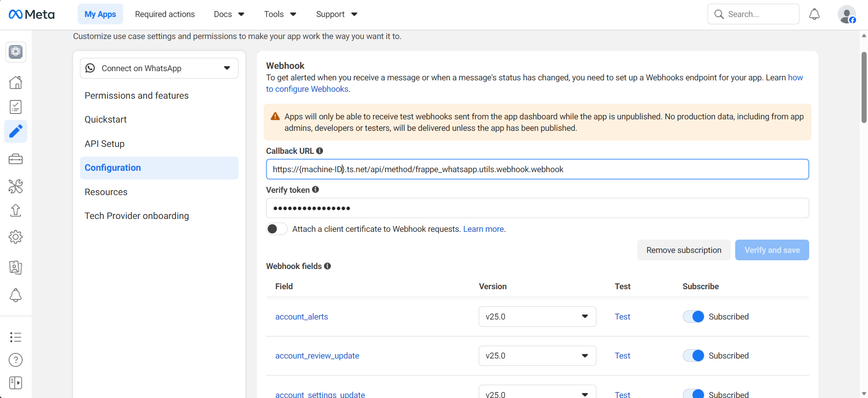Focus the Verify token input field

click(537, 208)
